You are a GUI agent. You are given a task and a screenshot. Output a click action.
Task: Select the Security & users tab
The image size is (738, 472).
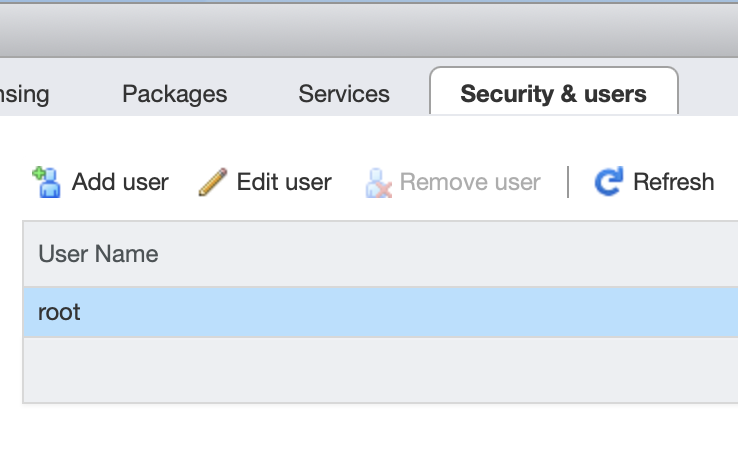point(553,94)
